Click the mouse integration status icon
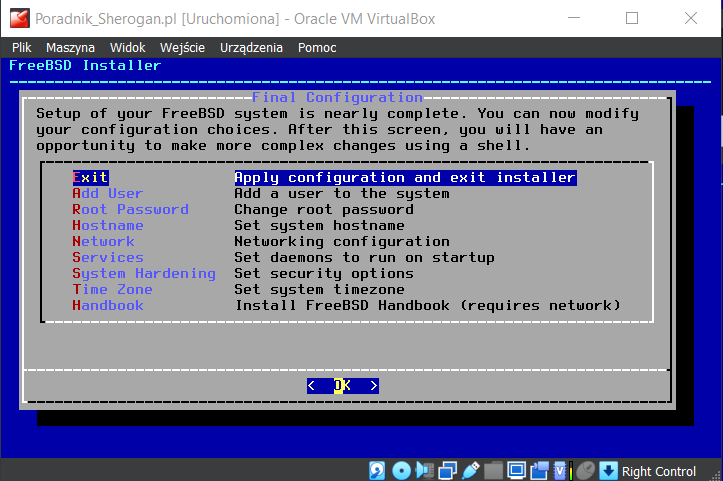The image size is (723, 481). click(586, 470)
